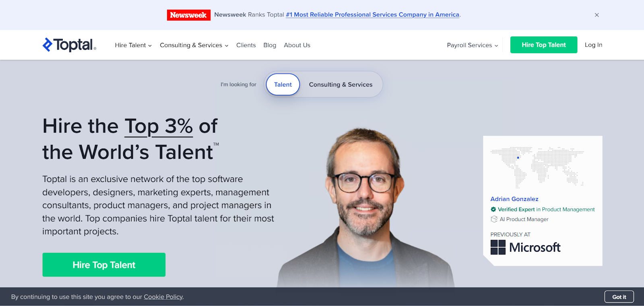Click Adrian Gonzalez's portrait photo

pyautogui.click(x=365, y=207)
